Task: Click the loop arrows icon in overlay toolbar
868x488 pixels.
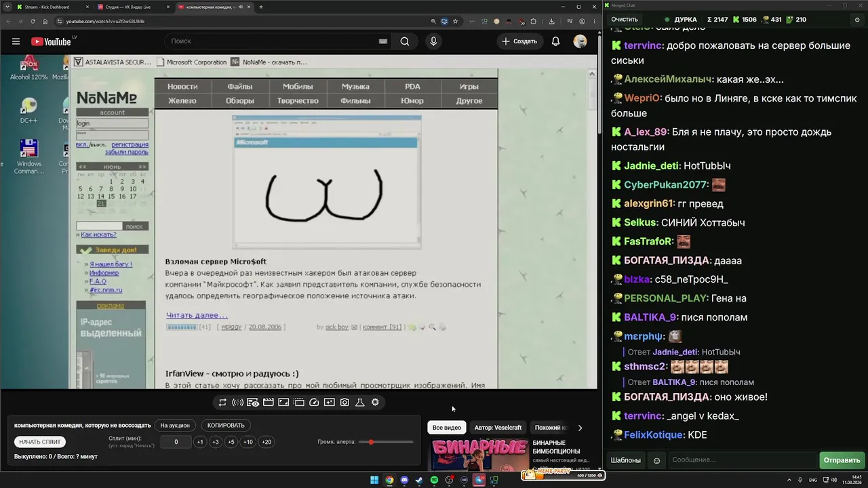Action: pos(222,403)
